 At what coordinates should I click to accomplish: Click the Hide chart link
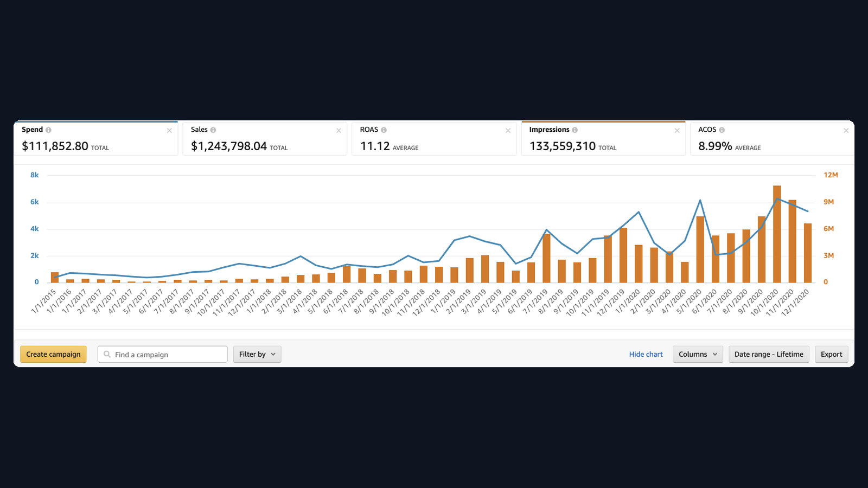(646, 354)
